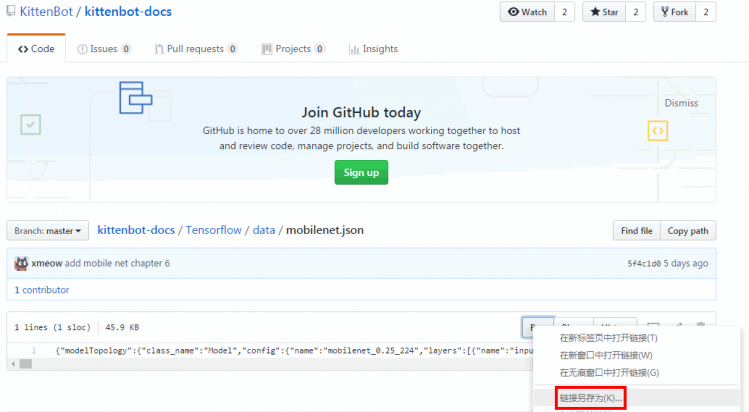Viewport: 749px width, 412px height.
Task: Open the Pull requests tab
Action: (195, 49)
